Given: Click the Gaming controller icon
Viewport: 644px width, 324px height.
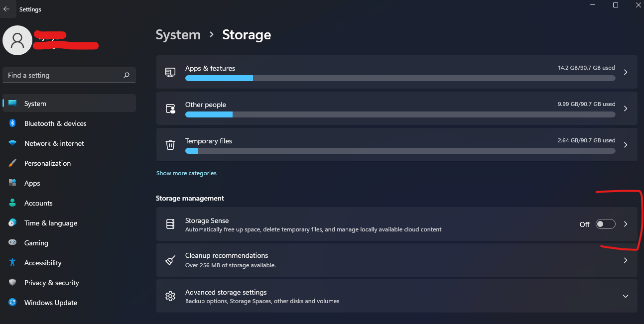Looking at the screenshot, I should pyautogui.click(x=13, y=243).
